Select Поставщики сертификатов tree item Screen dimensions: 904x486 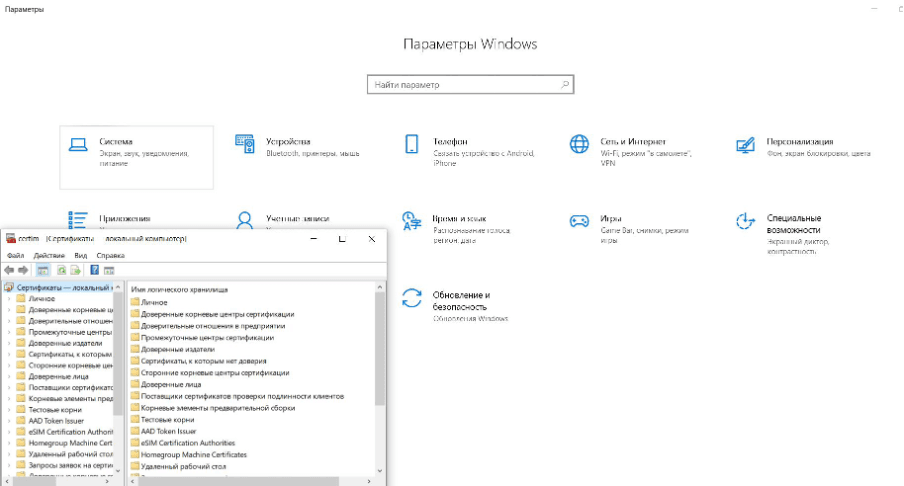pos(70,387)
